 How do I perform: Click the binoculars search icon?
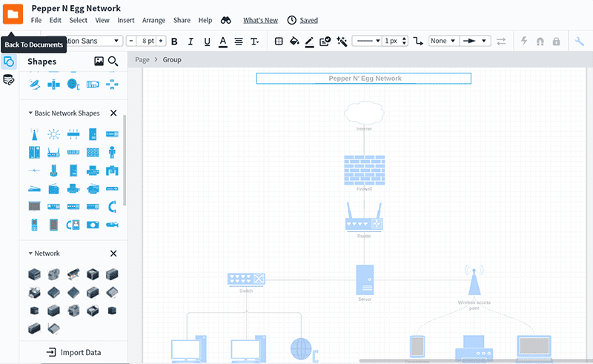click(226, 20)
